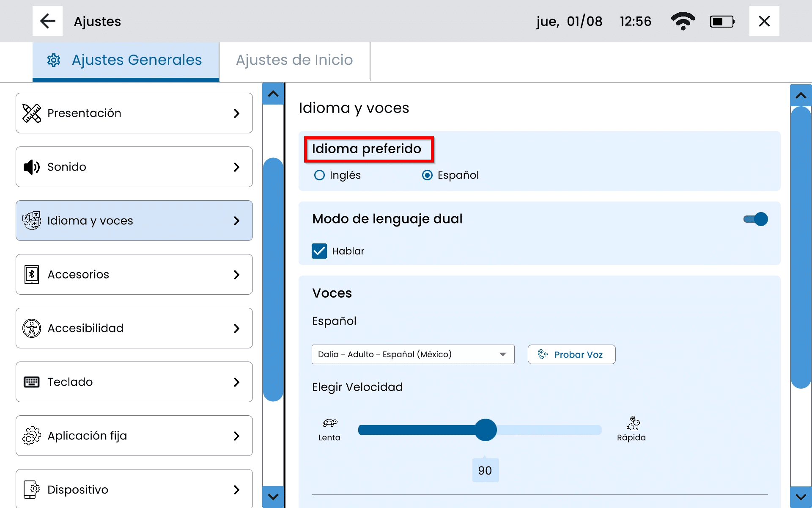Click the Wi-Fi status icon

tap(683, 21)
